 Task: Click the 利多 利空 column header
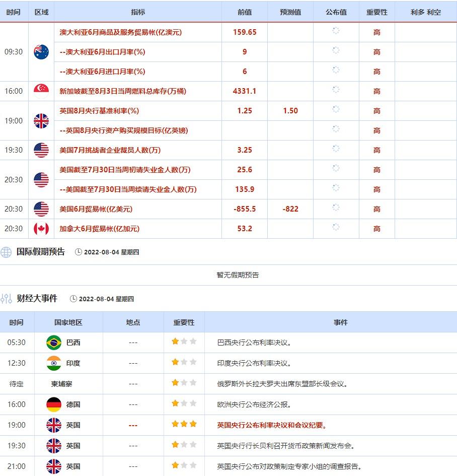(426, 12)
